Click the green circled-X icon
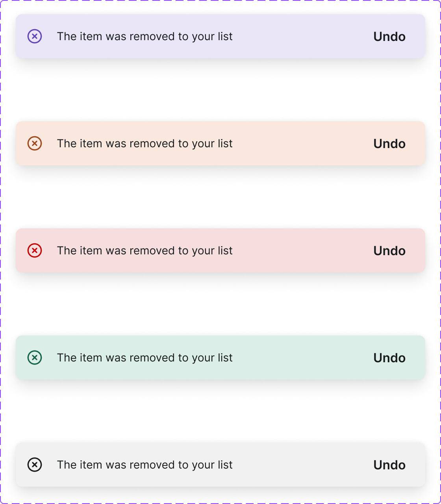This screenshot has height=504, width=441. pos(35,358)
